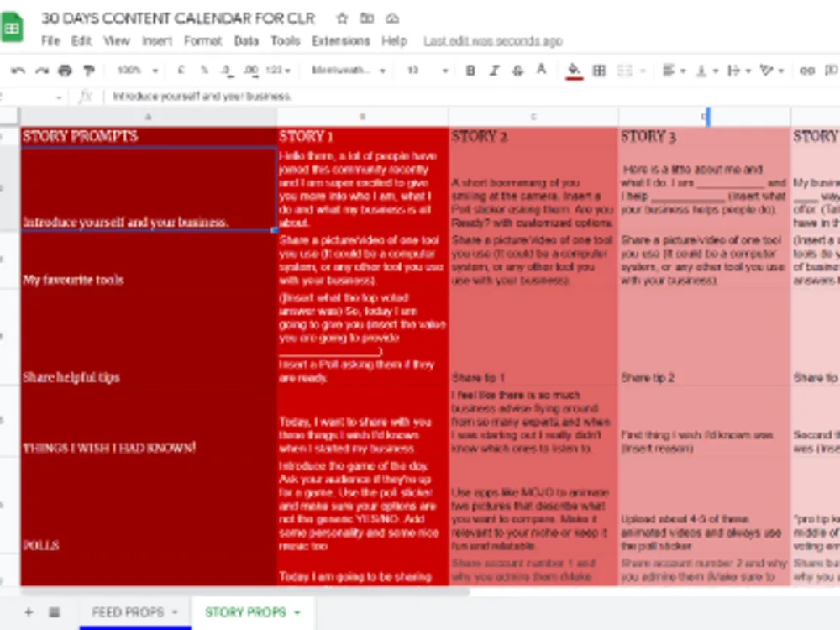This screenshot has height=630, width=840.
Task: Open the FEED PROPS tab options arrow
Action: tap(176, 612)
